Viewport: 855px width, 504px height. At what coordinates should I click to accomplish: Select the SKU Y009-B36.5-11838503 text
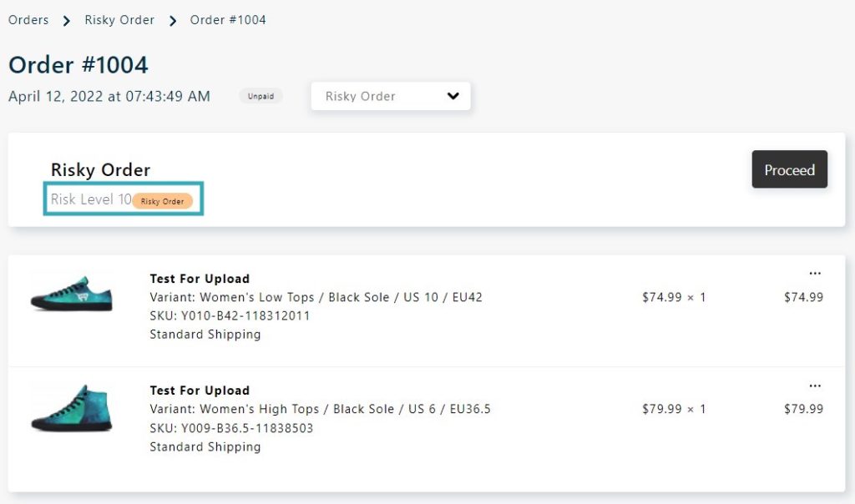pos(231,428)
